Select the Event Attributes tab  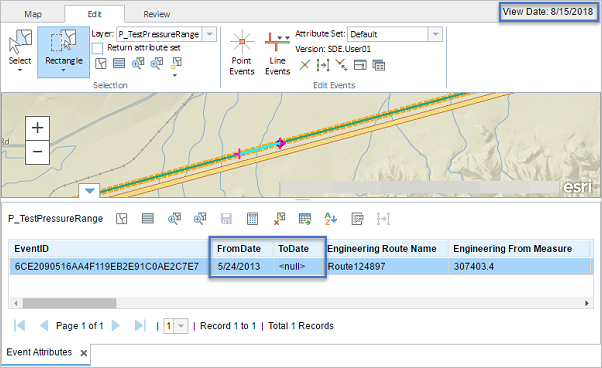(x=39, y=352)
